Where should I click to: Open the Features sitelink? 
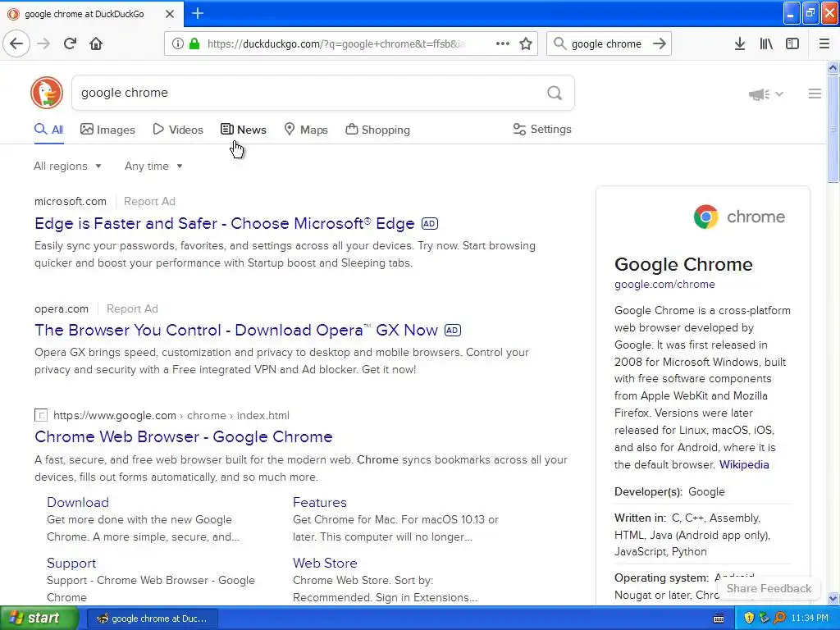click(320, 503)
